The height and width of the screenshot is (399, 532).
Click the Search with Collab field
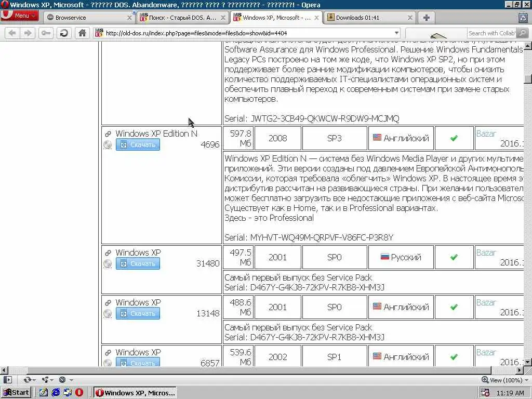coord(491,33)
